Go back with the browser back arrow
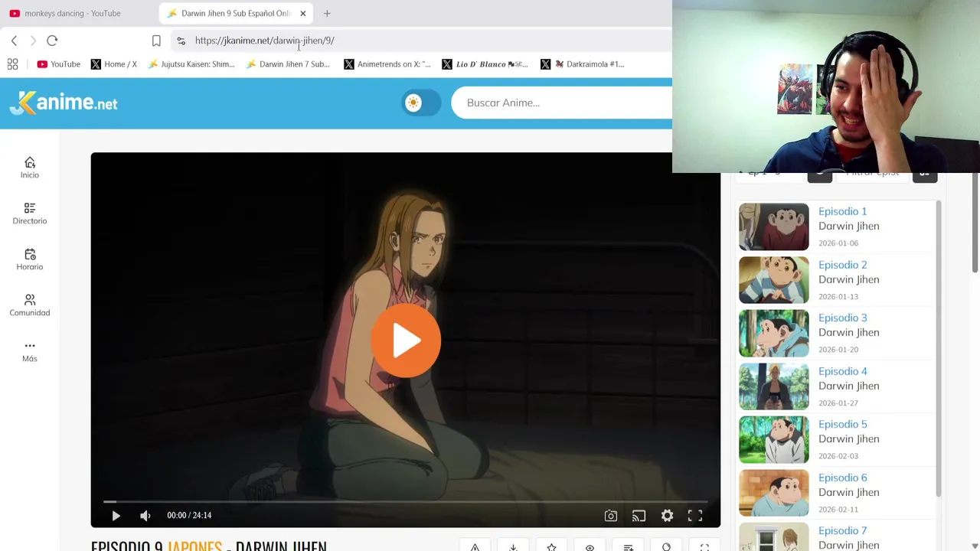 tap(14, 41)
